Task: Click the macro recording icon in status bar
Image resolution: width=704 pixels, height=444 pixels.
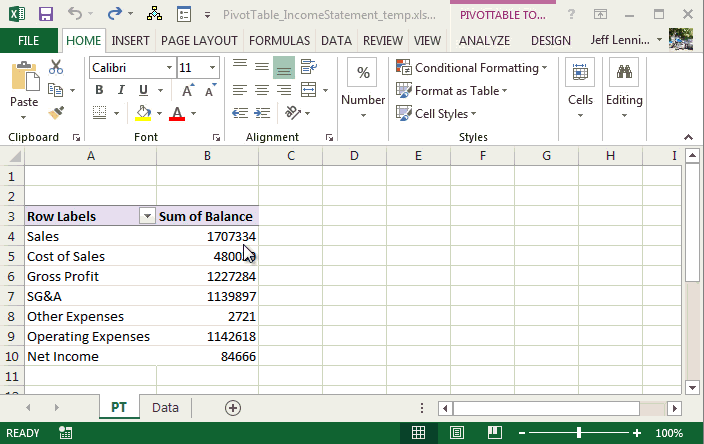Action: [x=66, y=433]
